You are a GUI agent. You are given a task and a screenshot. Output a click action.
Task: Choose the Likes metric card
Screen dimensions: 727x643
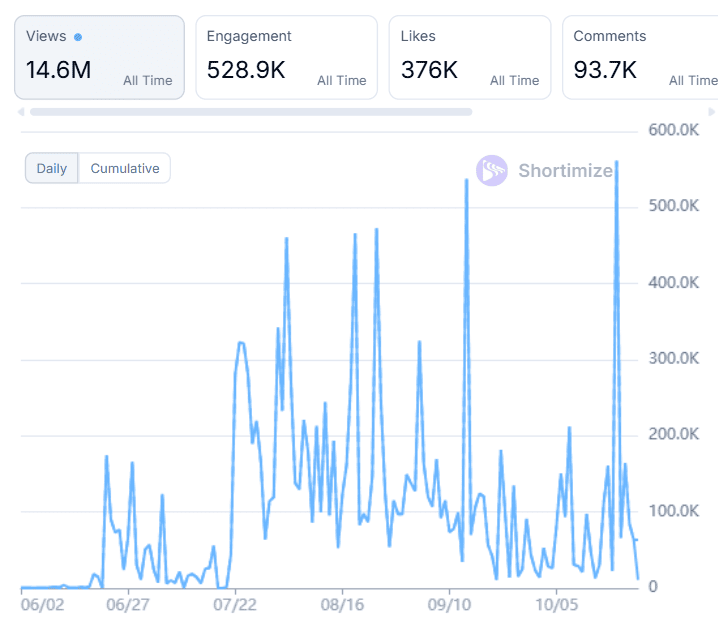tap(469, 57)
